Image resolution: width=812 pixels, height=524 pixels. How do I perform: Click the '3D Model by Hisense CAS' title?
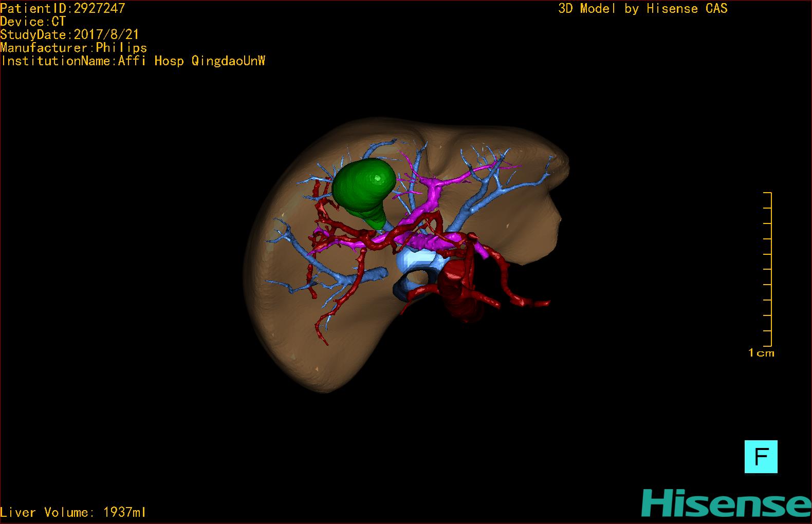tap(643, 9)
